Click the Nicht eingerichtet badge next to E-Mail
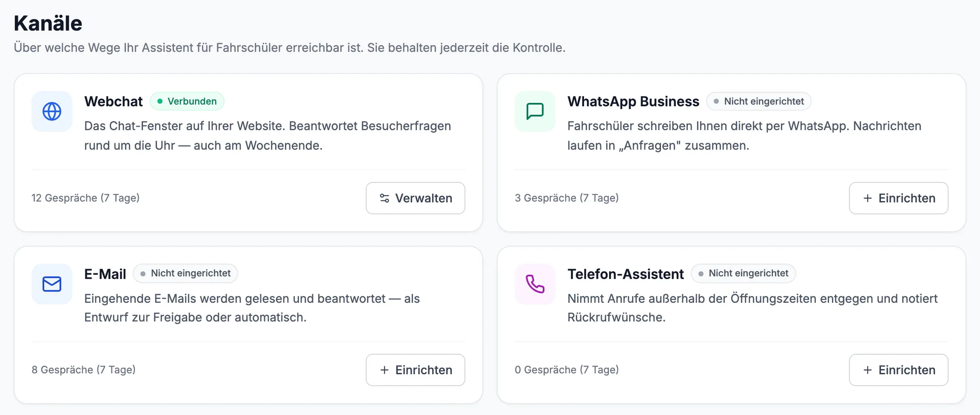This screenshot has height=415, width=980. click(185, 273)
